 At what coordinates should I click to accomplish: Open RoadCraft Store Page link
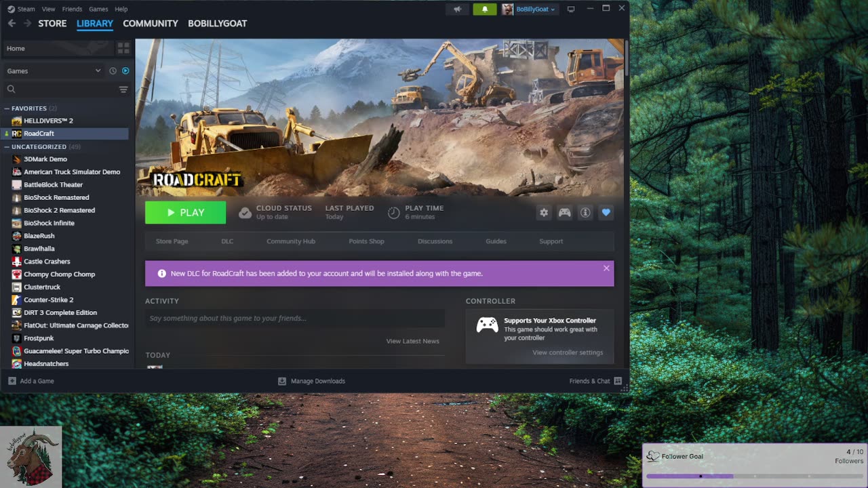click(x=172, y=241)
